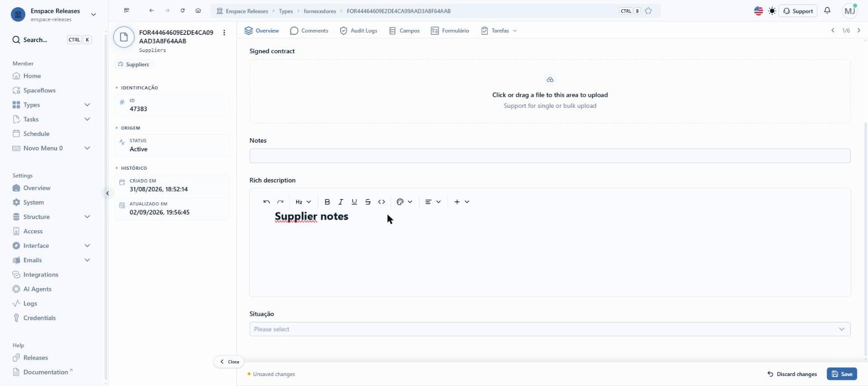Toggle light/dark theme sun icon
Viewport: 868px width, 386px height.
[x=772, y=11]
